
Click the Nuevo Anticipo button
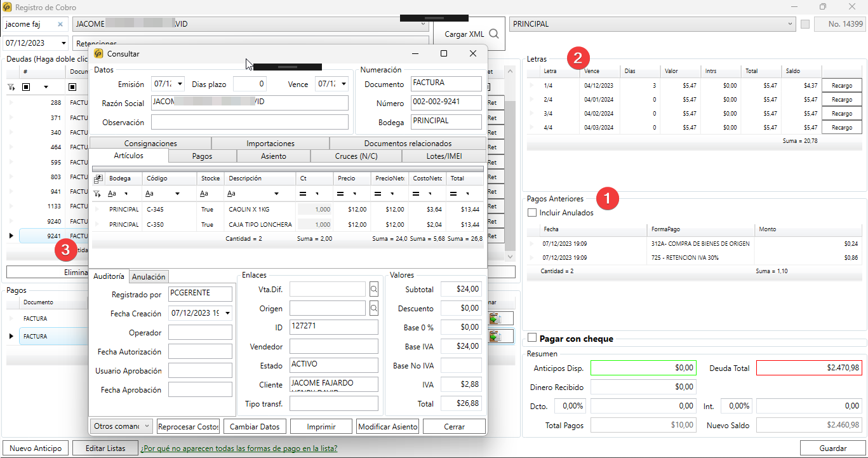click(36, 448)
